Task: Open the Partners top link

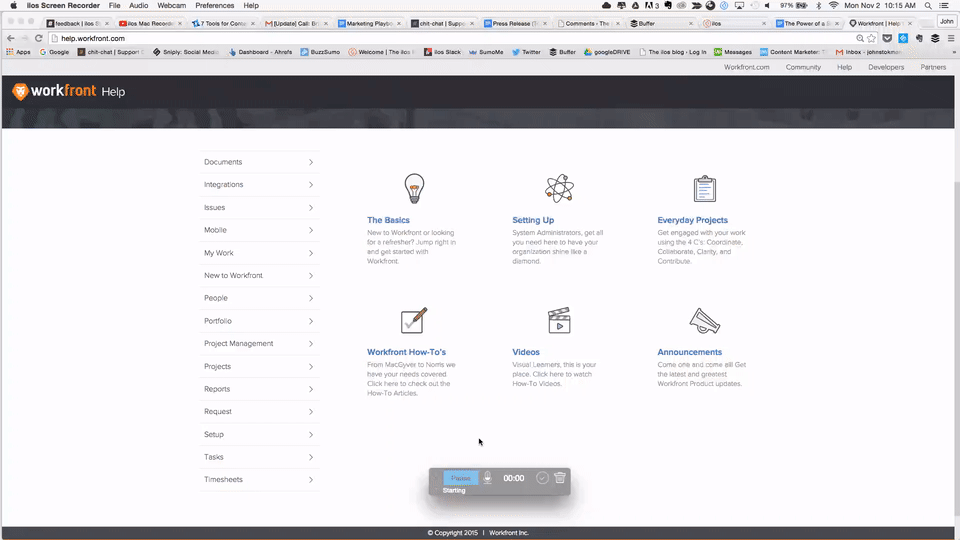Action: pyautogui.click(x=933, y=67)
